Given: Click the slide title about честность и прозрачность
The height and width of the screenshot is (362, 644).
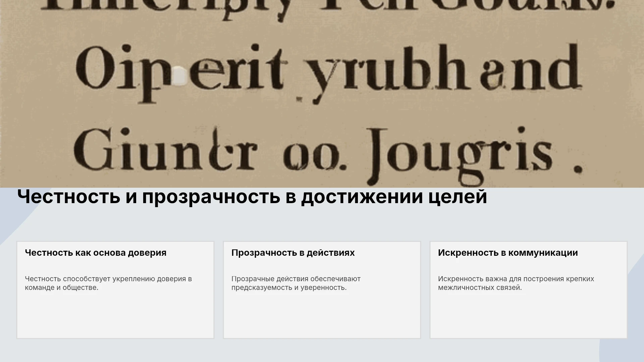Looking at the screenshot, I should pos(252,196).
